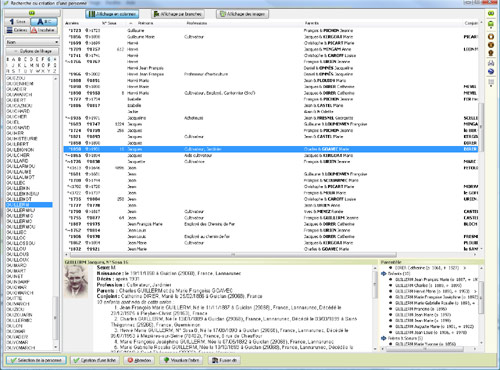Image resolution: width=500 pixels, height=370 pixels.
Task: Click the printer icon in right toolbar
Action: point(491,63)
